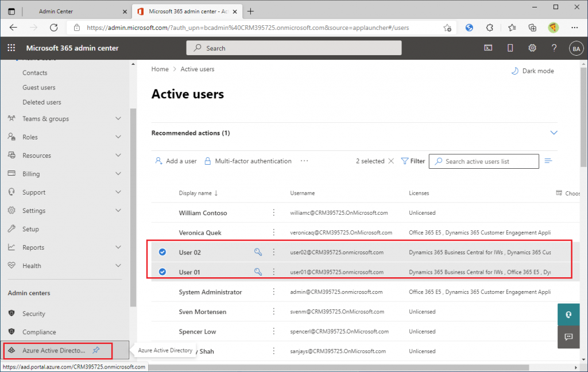Close the Admin Center browser tab
The image size is (588, 372).
tap(125, 11)
